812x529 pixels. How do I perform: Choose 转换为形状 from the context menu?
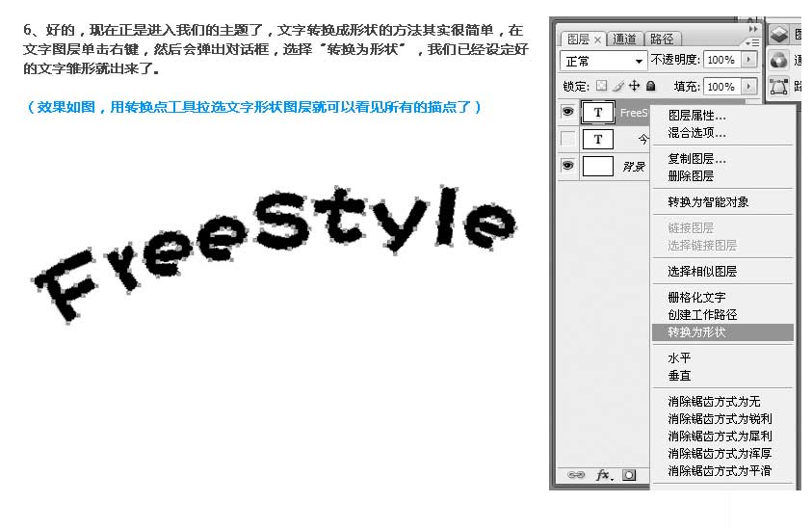(x=696, y=332)
